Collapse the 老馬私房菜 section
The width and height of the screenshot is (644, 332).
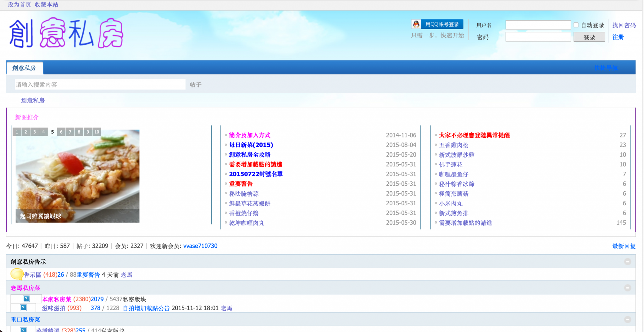(x=627, y=288)
